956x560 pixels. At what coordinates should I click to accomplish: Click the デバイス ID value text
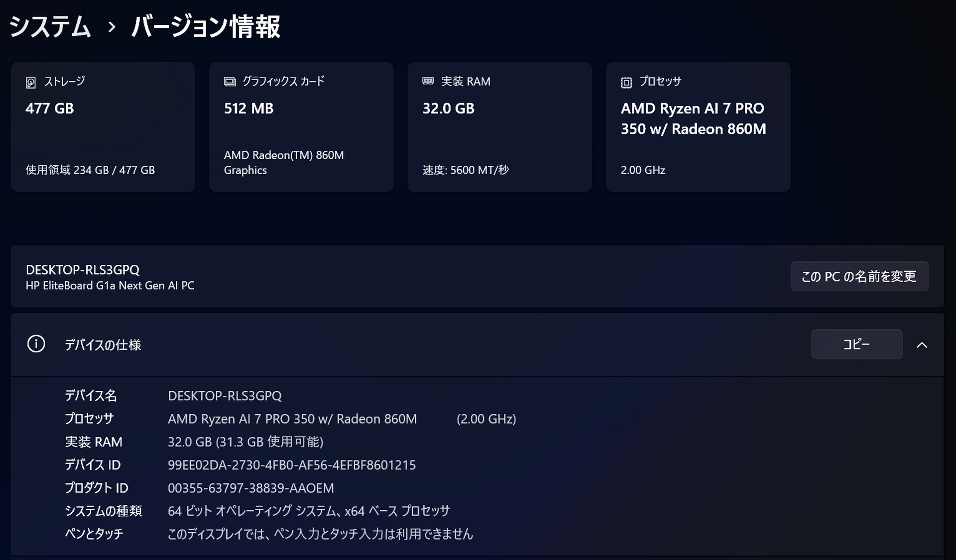click(x=291, y=465)
